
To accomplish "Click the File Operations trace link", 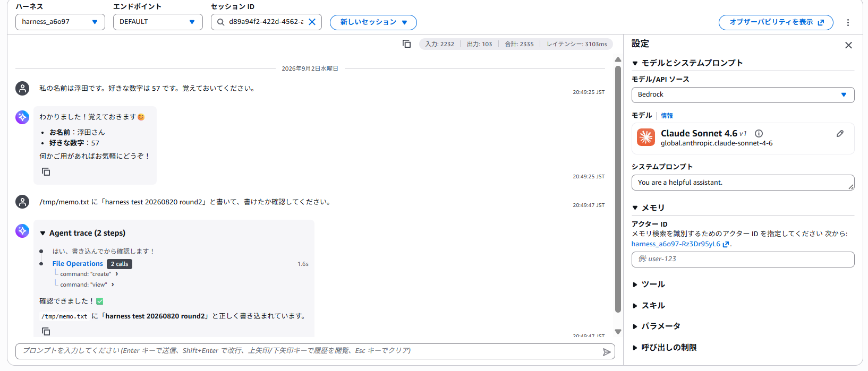I will point(78,264).
